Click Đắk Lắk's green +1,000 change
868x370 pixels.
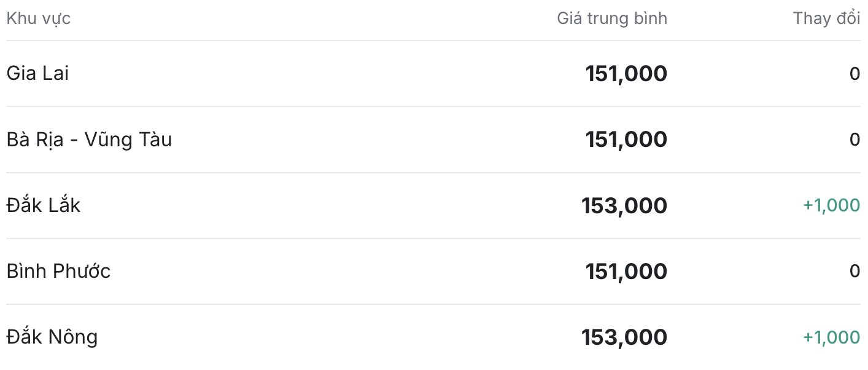pyautogui.click(x=832, y=205)
